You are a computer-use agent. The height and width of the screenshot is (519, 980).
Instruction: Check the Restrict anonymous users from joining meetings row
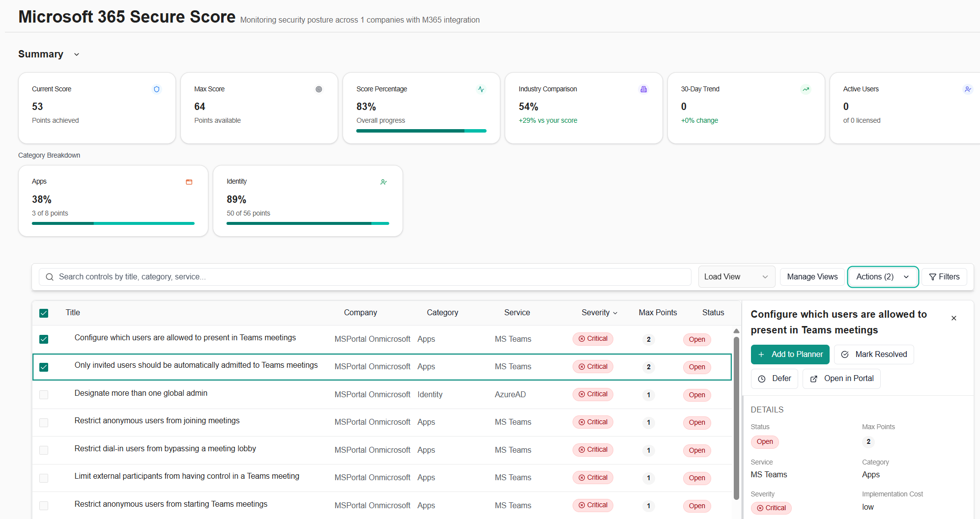[44, 422]
